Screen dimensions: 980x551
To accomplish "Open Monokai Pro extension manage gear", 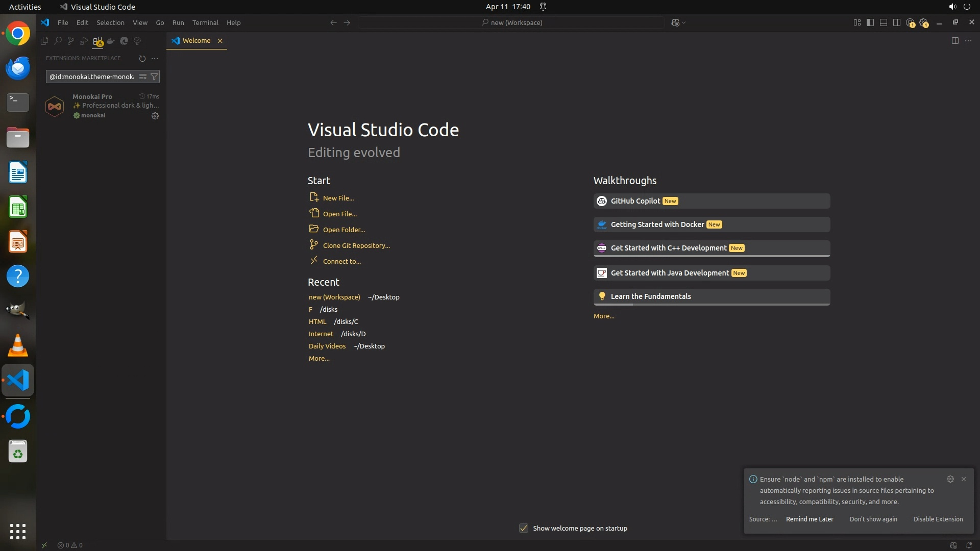I will 155,116.
